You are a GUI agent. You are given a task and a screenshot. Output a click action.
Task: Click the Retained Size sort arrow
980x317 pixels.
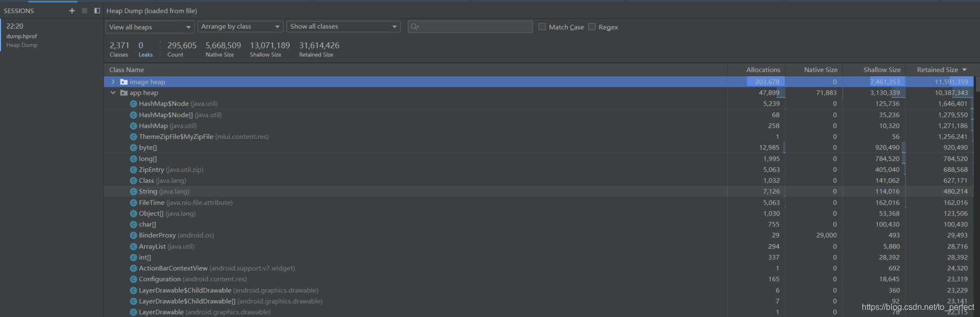tap(964, 70)
